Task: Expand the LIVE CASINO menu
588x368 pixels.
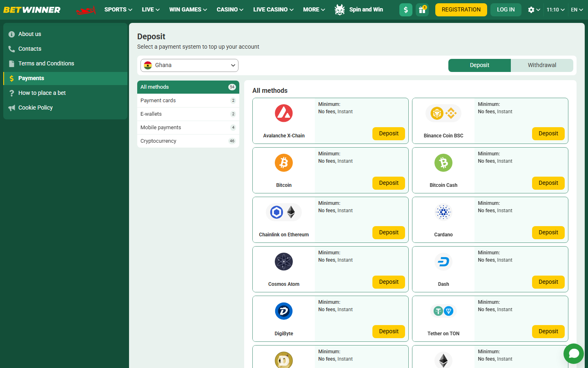Action: pyautogui.click(x=273, y=9)
